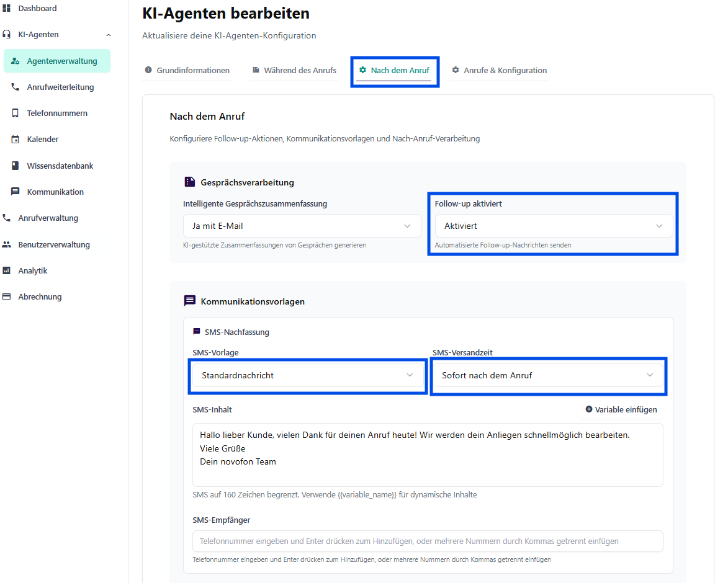Click the KI-Agenten headset icon
This screenshot has height=583, width=728.
(x=7, y=35)
